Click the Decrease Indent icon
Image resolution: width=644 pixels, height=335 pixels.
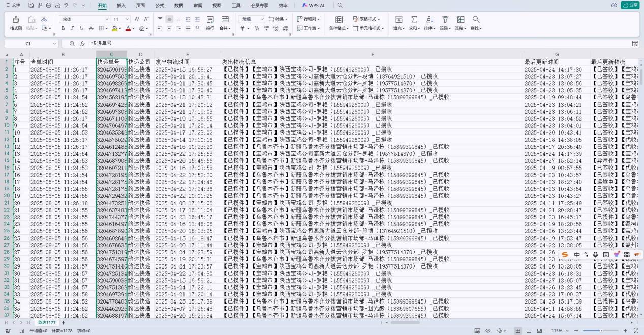(x=188, y=19)
